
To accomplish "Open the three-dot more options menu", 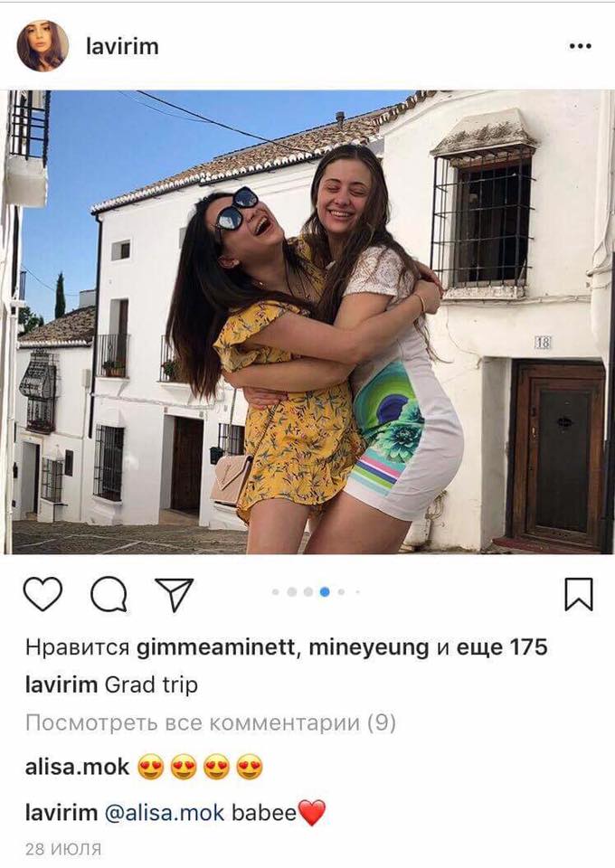I will tap(580, 46).
